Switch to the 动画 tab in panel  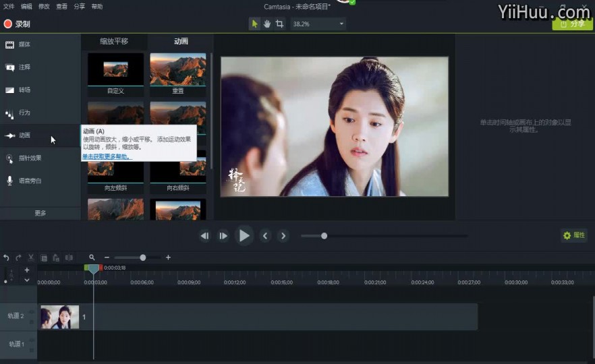pos(181,41)
